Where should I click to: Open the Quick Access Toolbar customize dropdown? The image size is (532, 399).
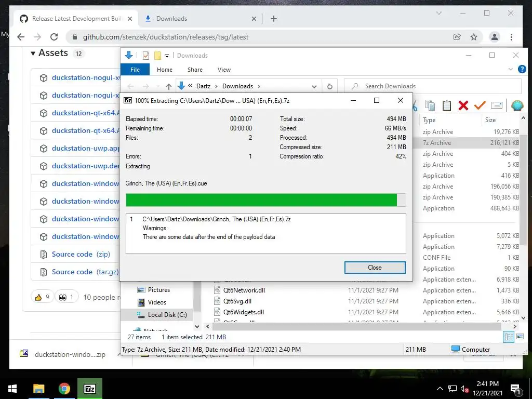point(167,56)
